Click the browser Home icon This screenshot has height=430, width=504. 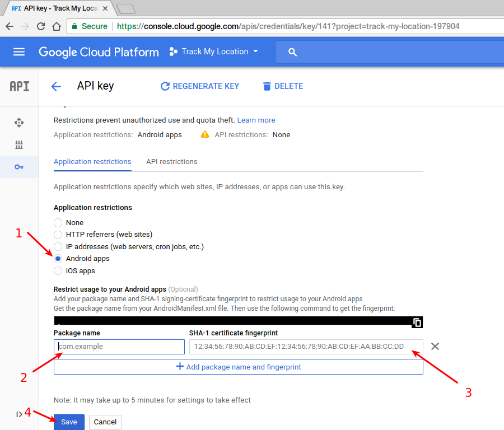57,26
